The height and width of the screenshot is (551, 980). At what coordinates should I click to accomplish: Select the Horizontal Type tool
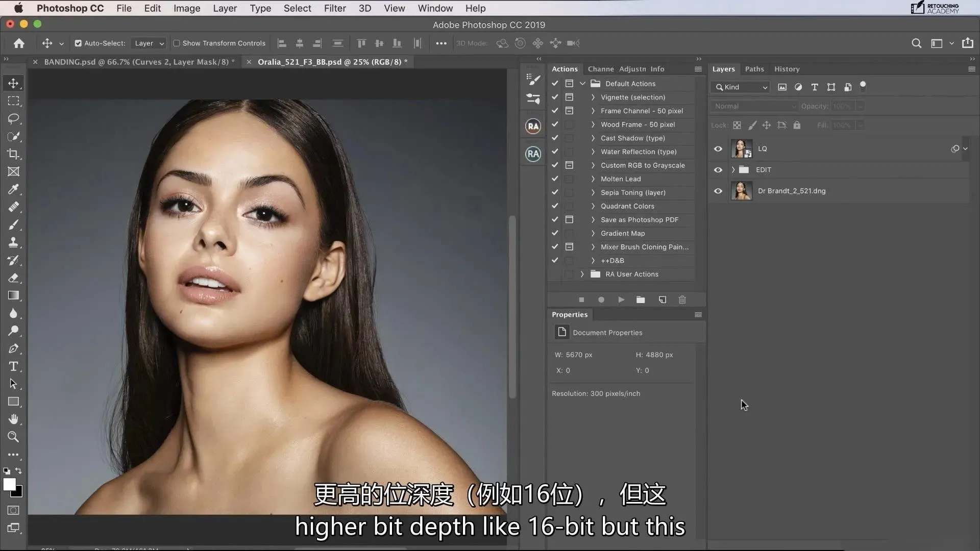pos(13,366)
